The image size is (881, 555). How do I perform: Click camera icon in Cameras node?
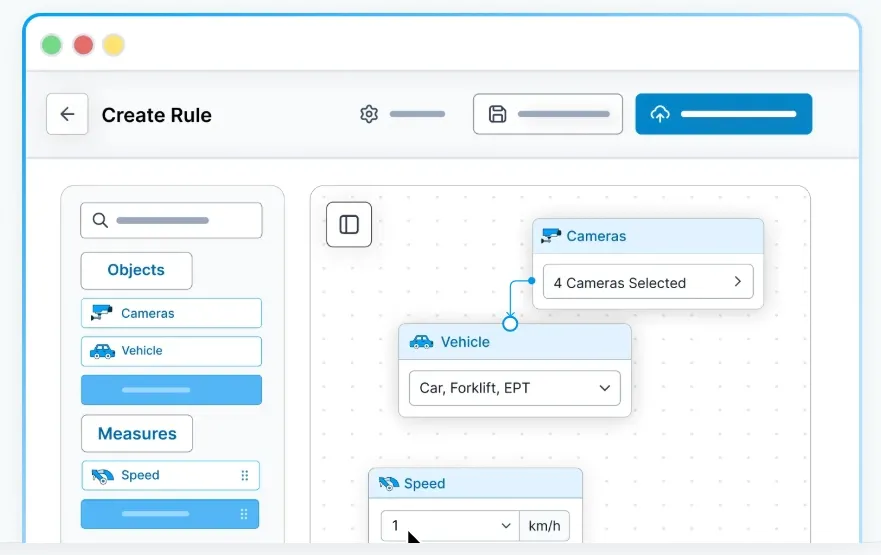(x=551, y=235)
